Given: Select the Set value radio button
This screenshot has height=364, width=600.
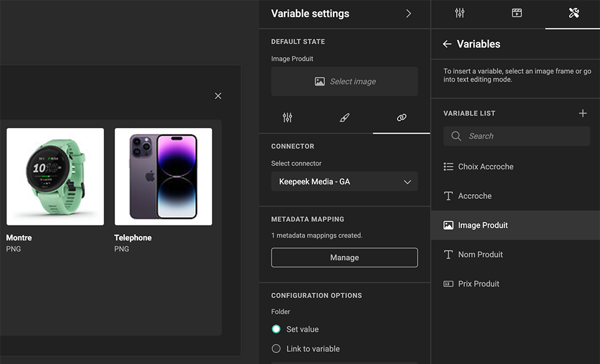Looking at the screenshot, I should [276, 330].
